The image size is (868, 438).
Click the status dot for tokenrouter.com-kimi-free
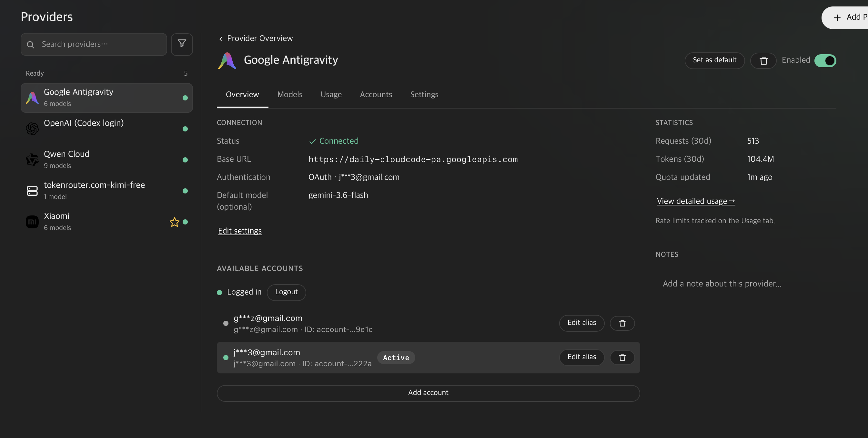click(185, 191)
